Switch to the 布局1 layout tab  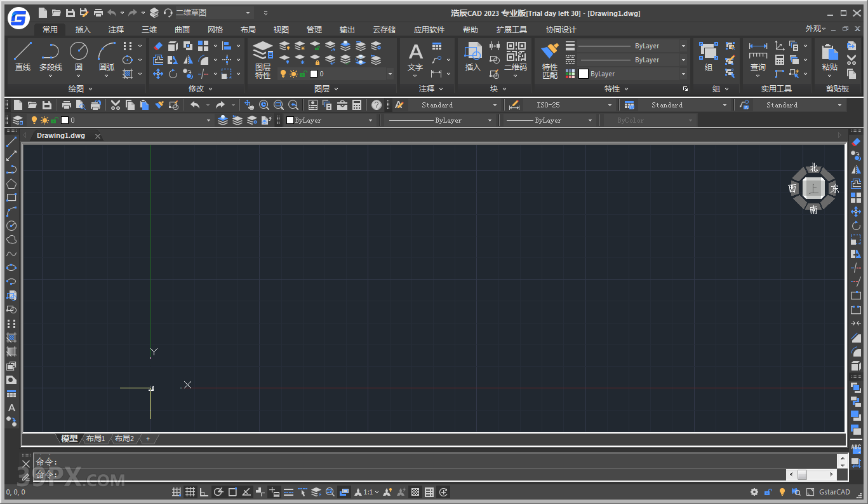pyautogui.click(x=95, y=439)
